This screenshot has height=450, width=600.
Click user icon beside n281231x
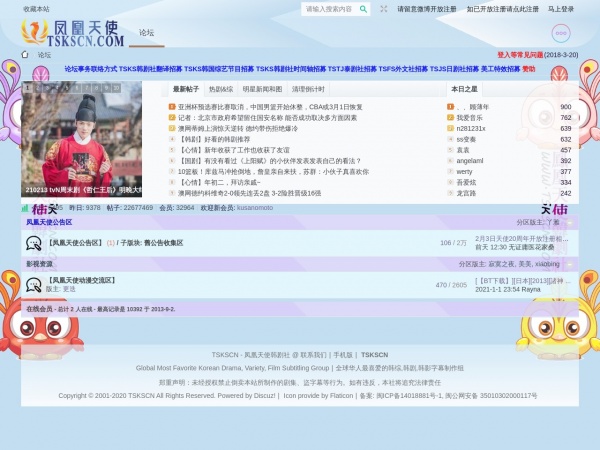coord(450,128)
